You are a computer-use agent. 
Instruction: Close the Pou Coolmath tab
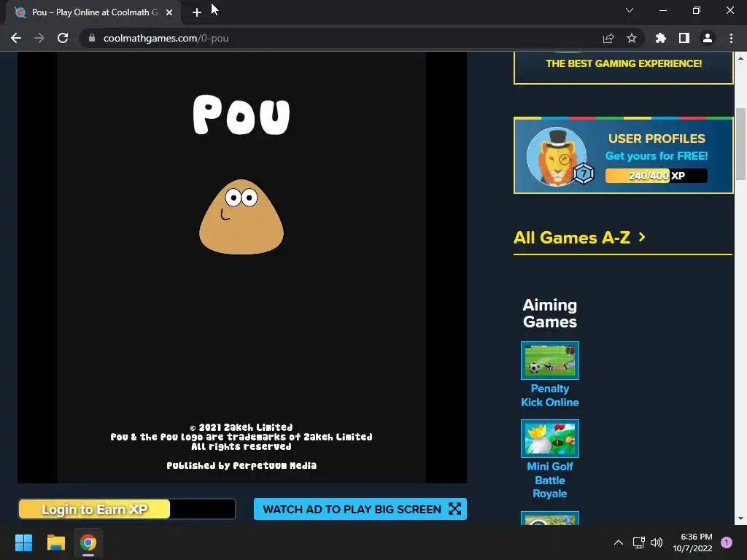[169, 12]
